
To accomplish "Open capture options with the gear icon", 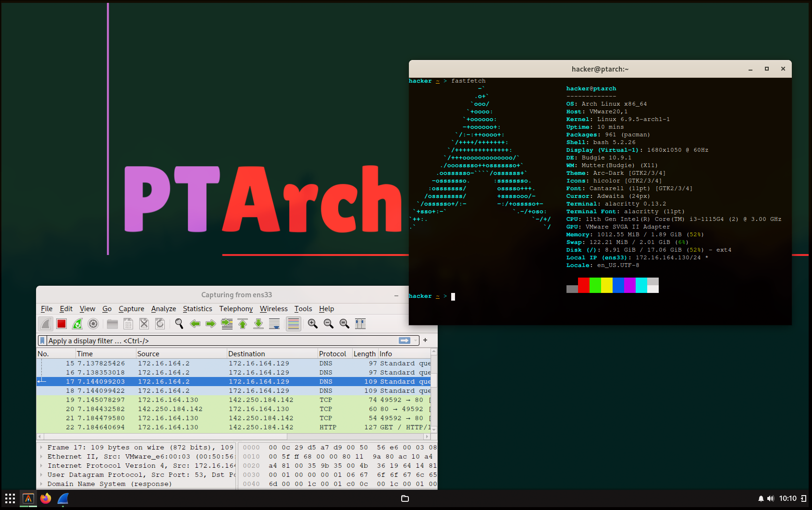I will click(x=93, y=323).
